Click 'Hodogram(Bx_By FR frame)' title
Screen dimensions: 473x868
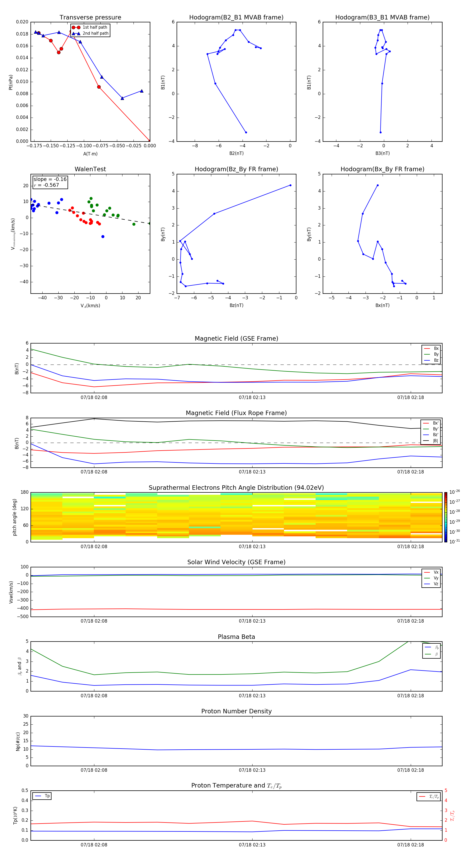[x=382, y=169]
